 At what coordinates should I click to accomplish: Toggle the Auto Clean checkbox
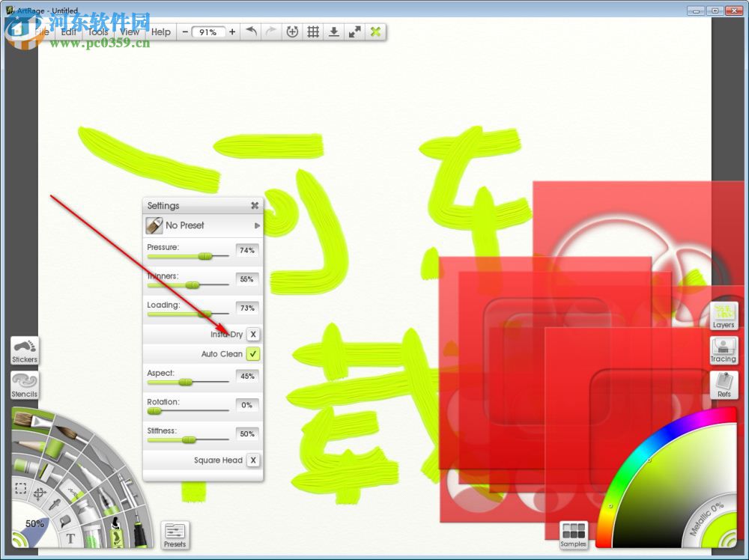point(253,354)
